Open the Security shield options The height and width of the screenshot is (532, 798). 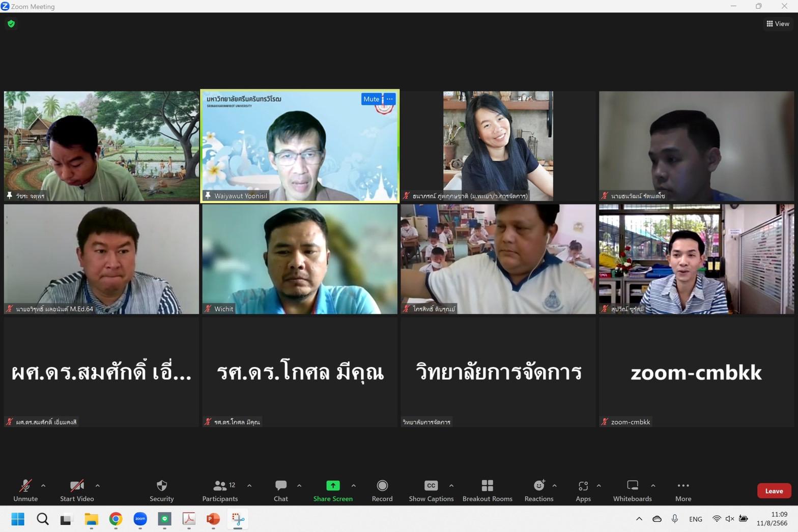pyautogui.click(x=162, y=490)
